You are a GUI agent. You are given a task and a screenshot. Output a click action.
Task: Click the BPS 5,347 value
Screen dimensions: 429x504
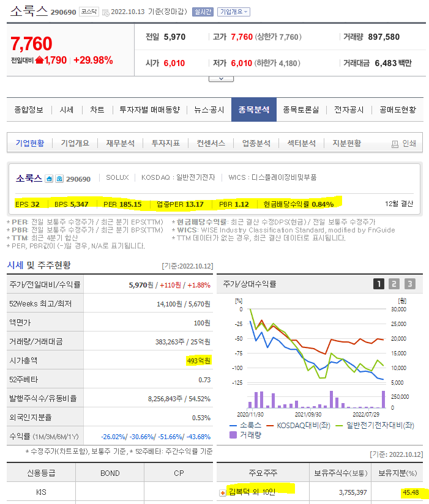[79, 204]
